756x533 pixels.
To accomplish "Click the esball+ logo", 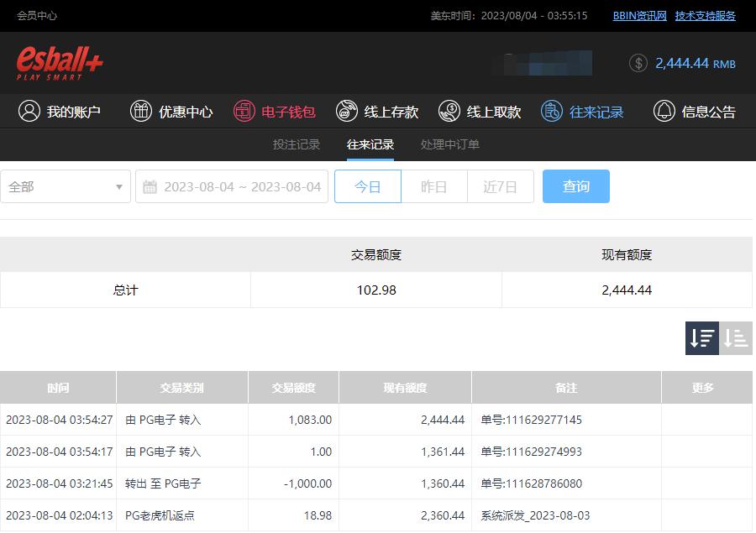I will point(60,63).
